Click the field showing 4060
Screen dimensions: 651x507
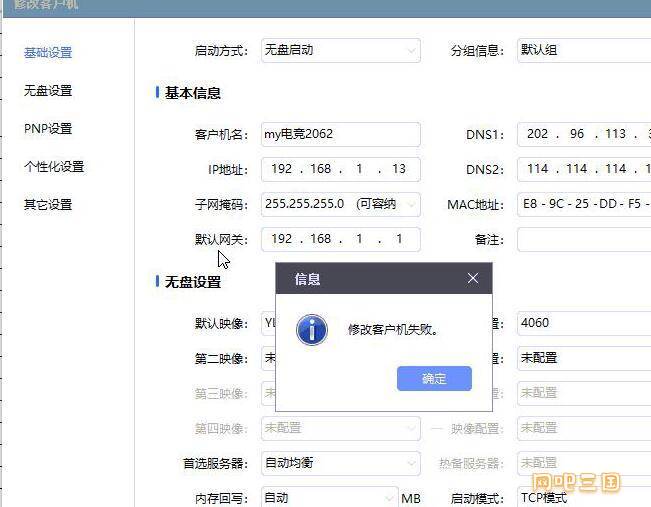[x=584, y=323]
